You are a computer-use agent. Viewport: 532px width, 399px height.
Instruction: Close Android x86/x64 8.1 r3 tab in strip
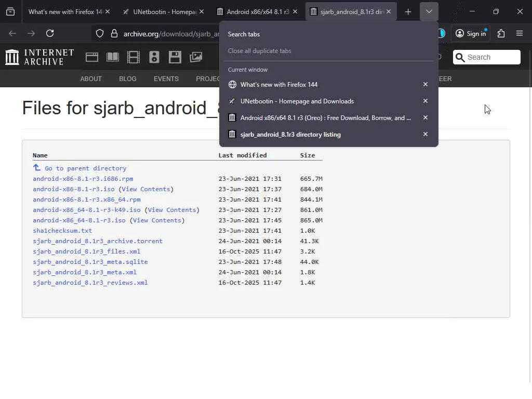295,11
